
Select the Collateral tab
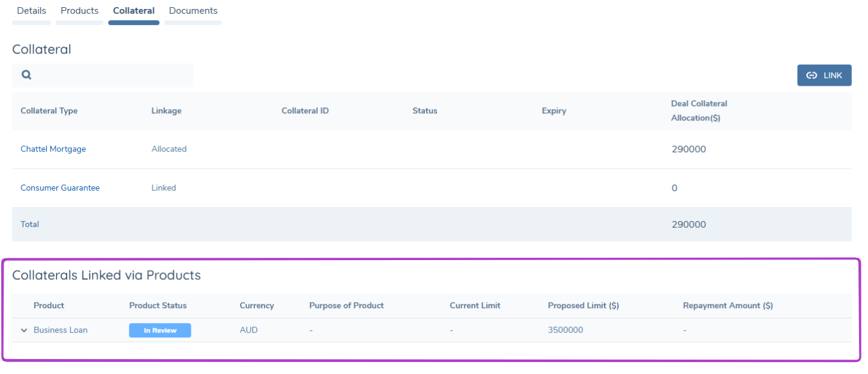point(133,11)
